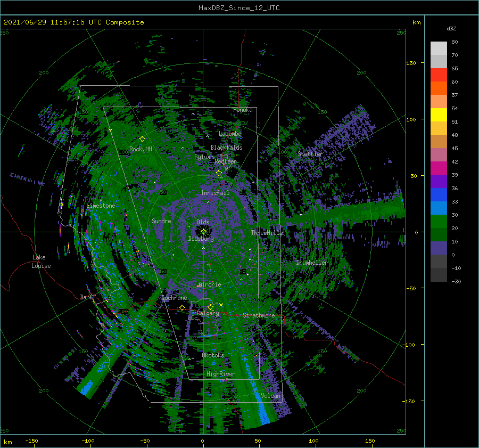This screenshot has height=448, width=479.
Task: Select the Airdrie label
Action: coord(210,284)
